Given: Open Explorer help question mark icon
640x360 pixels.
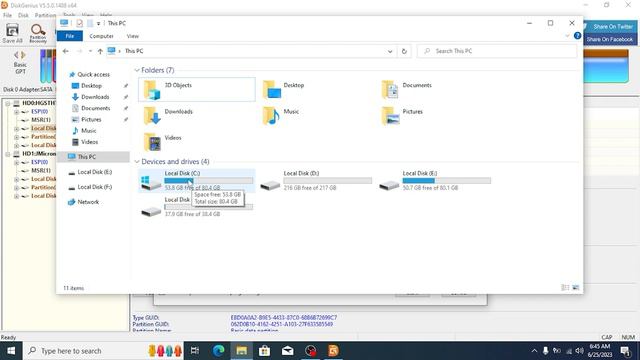Looking at the screenshot, I should point(577,36).
